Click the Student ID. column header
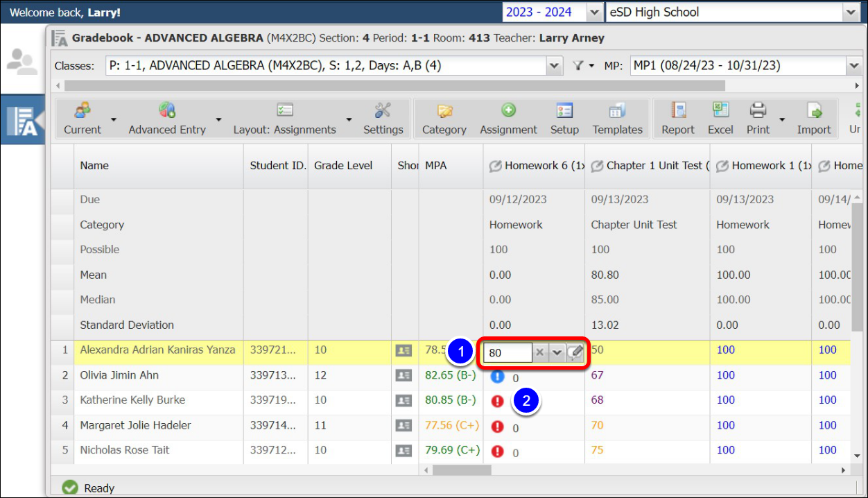The image size is (868, 498). pyautogui.click(x=276, y=166)
